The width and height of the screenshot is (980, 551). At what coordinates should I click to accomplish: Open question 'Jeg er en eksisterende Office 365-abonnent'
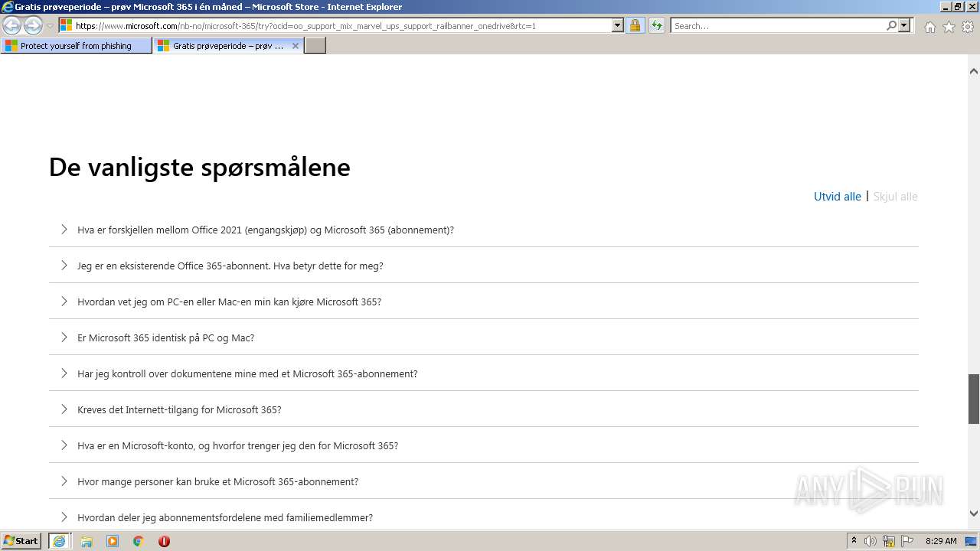click(230, 266)
